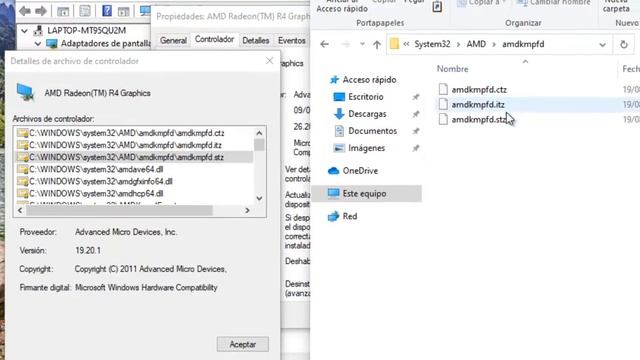Screen dimensions: 640x360
Task: Open Documentos in navigation pane
Action: (x=372, y=131)
